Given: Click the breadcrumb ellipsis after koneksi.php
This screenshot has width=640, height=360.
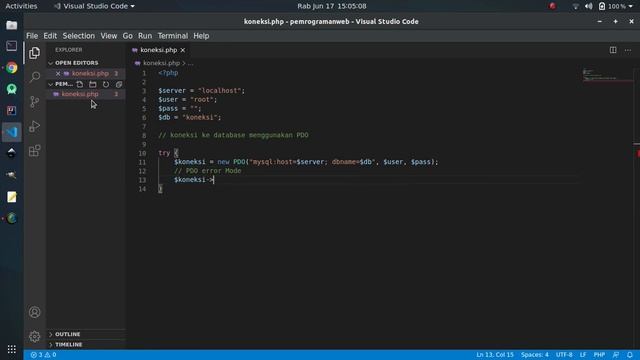Looking at the screenshot, I should click(191, 63).
